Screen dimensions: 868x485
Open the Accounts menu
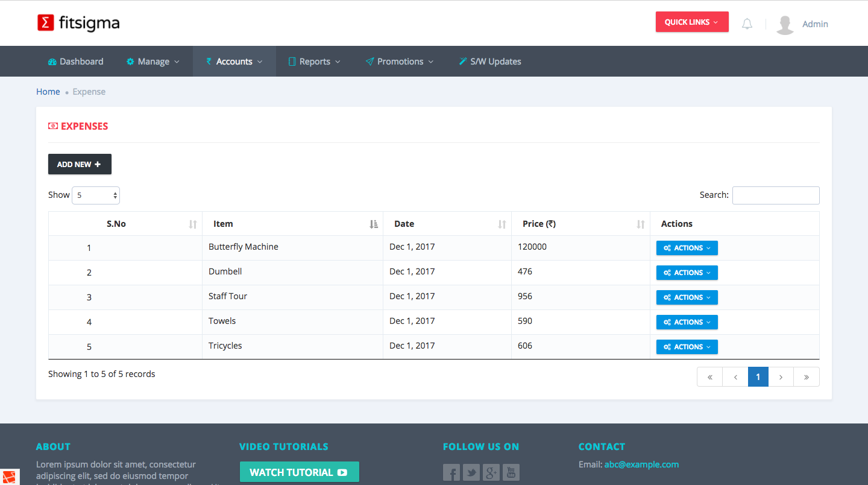(x=234, y=62)
